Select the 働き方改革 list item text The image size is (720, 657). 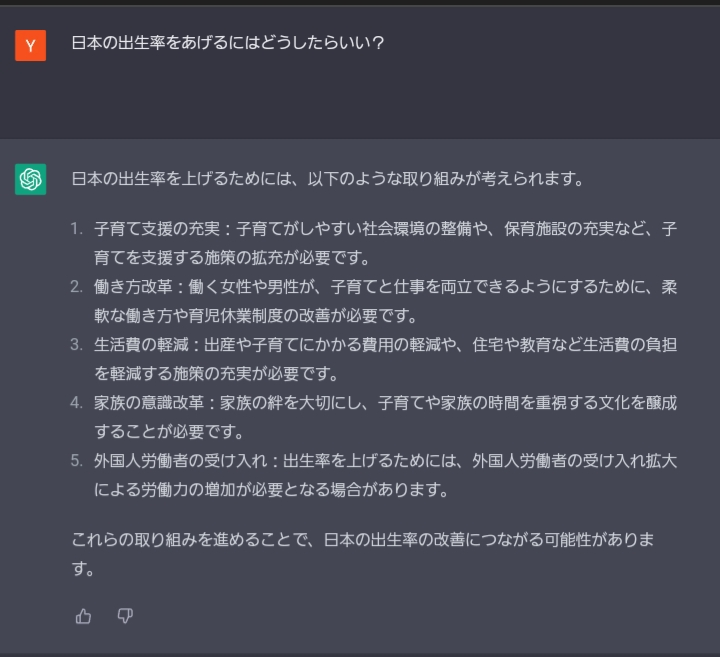[x=385, y=287]
